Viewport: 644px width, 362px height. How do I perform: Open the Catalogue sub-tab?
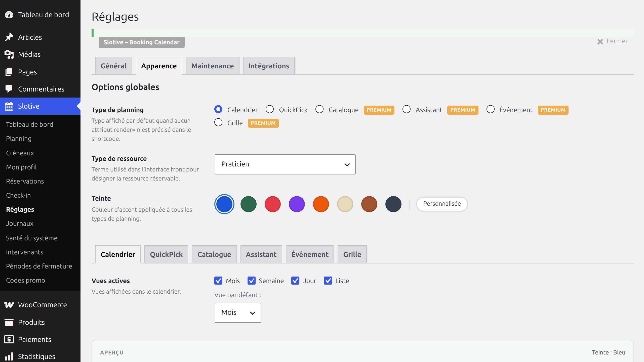click(x=214, y=254)
